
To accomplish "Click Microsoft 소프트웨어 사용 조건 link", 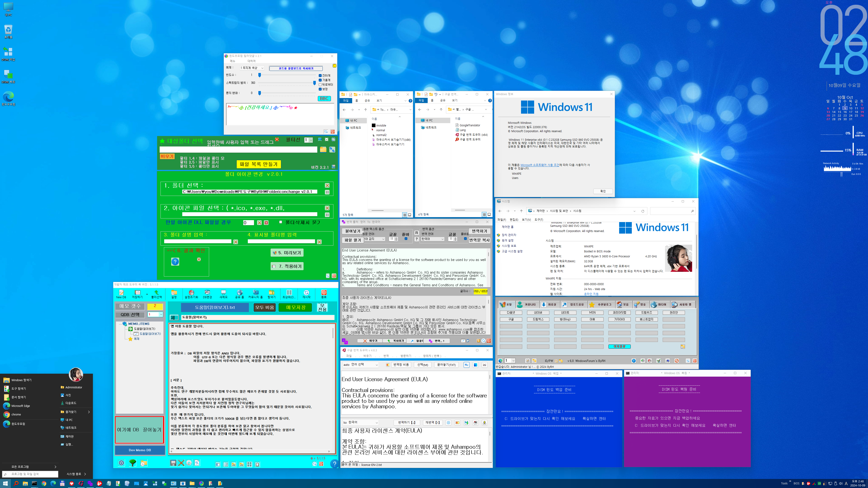I will [x=540, y=165].
